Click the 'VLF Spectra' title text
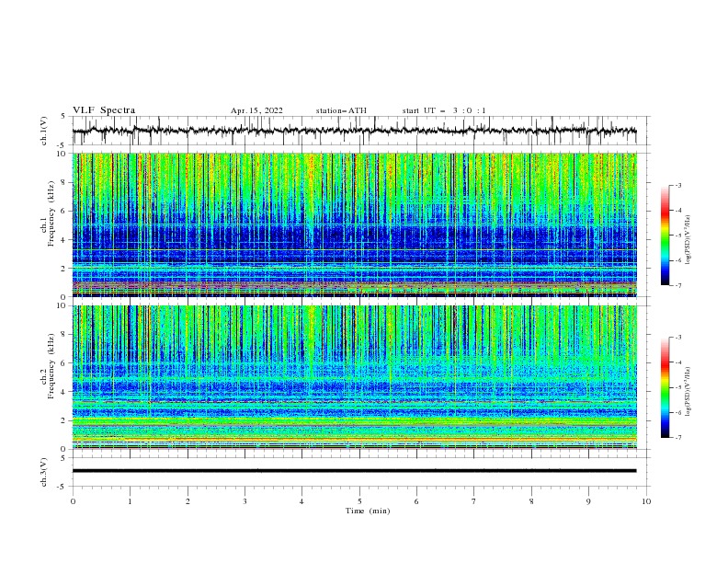Image resolution: width=728 pixels, height=563 pixels. (x=104, y=110)
